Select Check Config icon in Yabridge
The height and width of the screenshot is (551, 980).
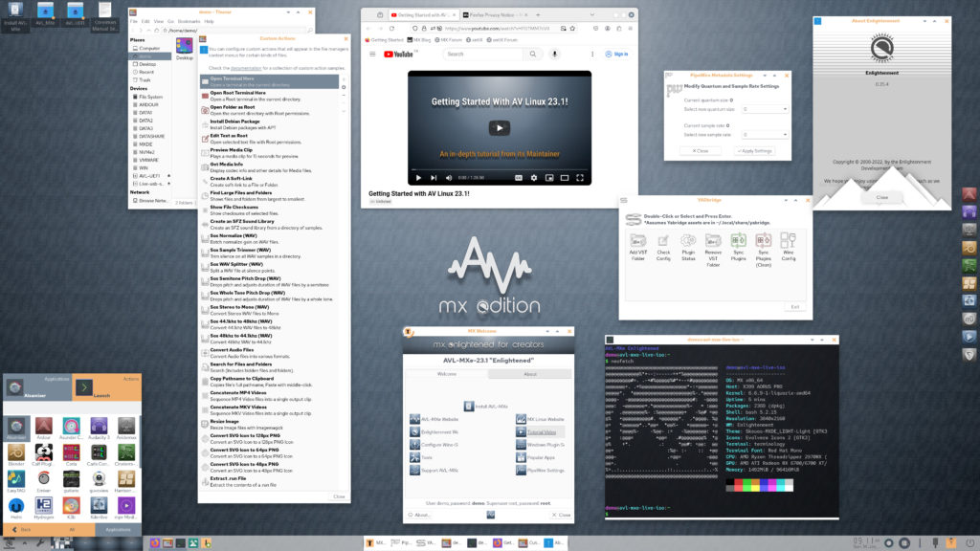tap(663, 248)
